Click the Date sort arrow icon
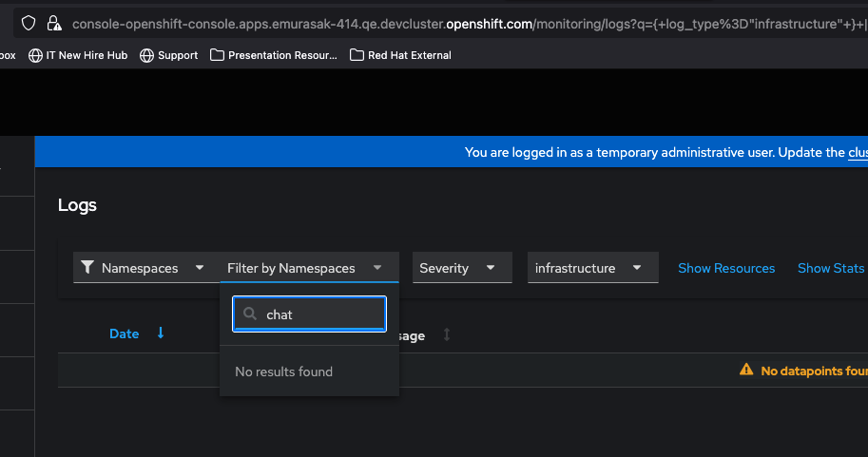The width and height of the screenshot is (868, 457). (161, 333)
